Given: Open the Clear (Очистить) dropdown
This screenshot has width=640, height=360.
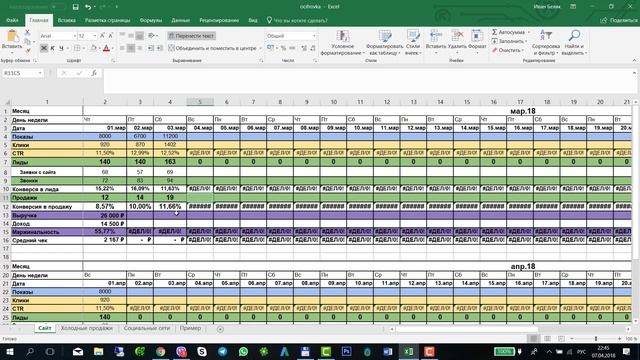Looking at the screenshot, I should 508,50.
